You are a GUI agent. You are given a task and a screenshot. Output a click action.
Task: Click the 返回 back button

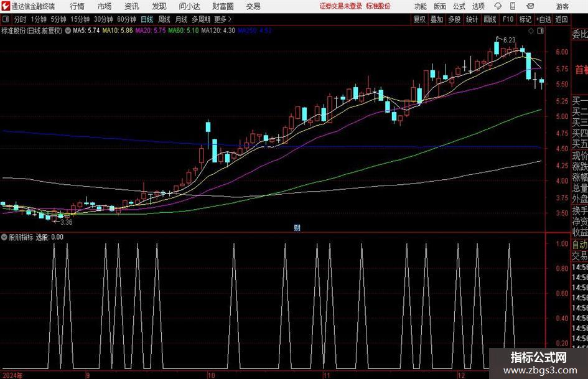pos(561,19)
